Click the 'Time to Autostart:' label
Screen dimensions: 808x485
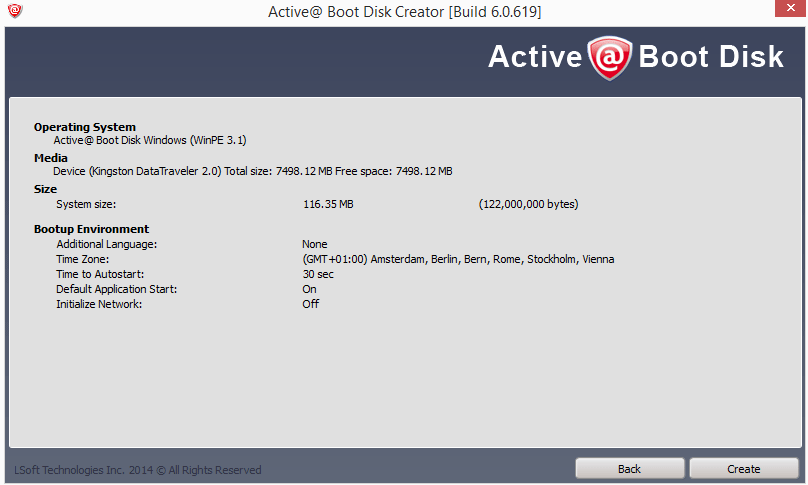click(x=100, y=274)
